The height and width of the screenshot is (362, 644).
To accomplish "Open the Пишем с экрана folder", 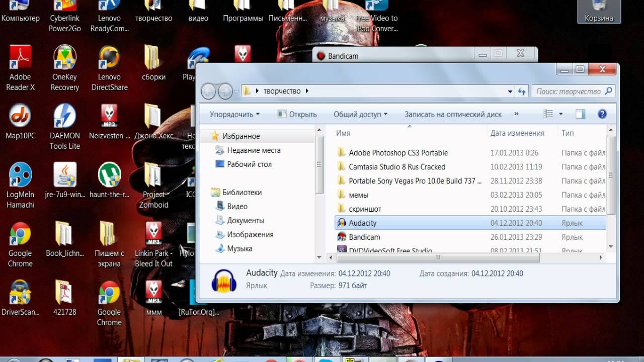I will click(109, 244).
